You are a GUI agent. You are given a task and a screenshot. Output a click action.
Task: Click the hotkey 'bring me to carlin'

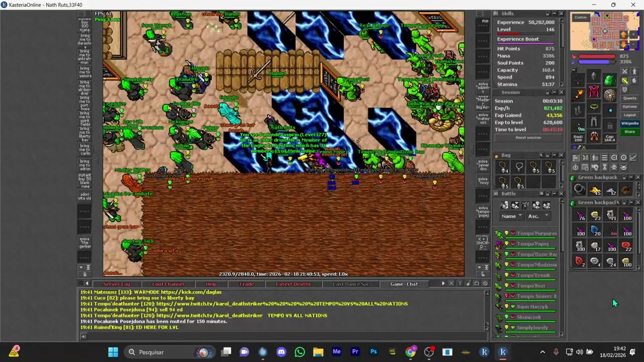tap(85, 150)
